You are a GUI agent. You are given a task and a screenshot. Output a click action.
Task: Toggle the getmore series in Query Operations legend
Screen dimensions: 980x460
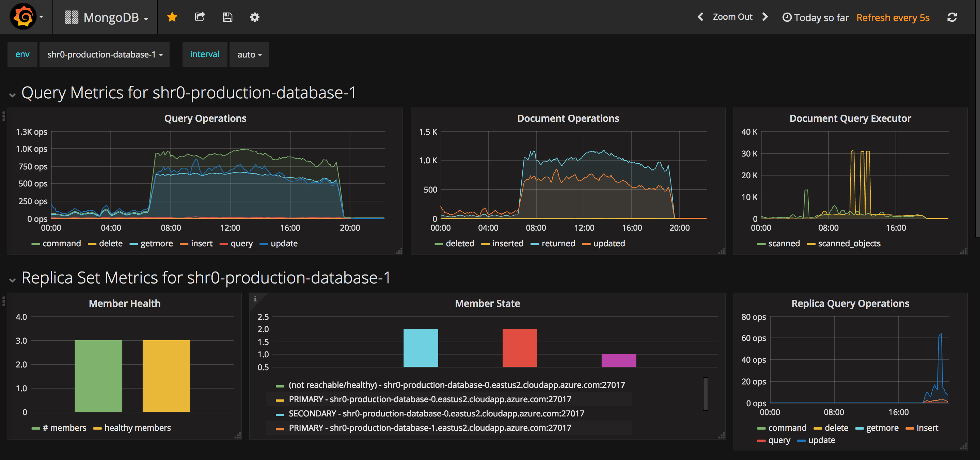156,244
